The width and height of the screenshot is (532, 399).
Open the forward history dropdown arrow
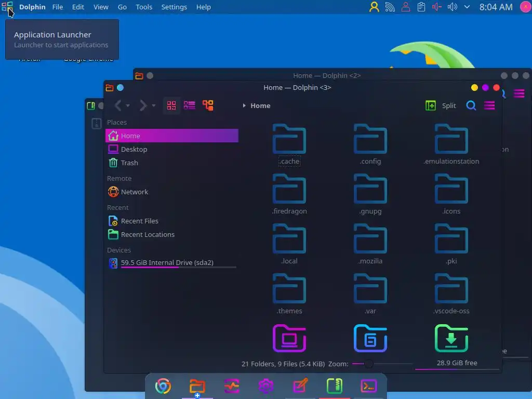pos(154,106)
